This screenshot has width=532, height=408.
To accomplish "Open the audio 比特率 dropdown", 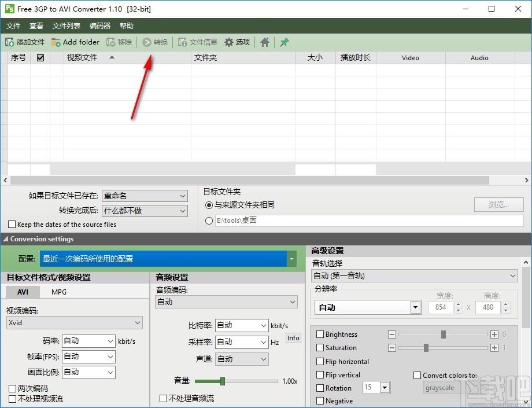I will point(242,325).
